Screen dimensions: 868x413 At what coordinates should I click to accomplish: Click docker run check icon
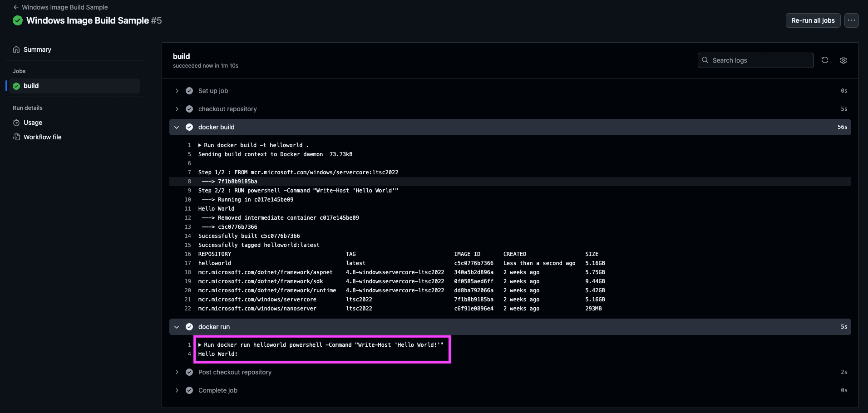tap(189, 327)
